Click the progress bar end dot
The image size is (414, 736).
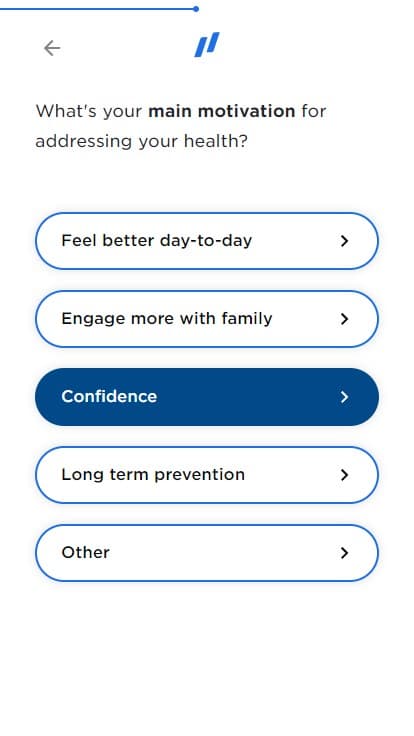click(x=196, y=8)
